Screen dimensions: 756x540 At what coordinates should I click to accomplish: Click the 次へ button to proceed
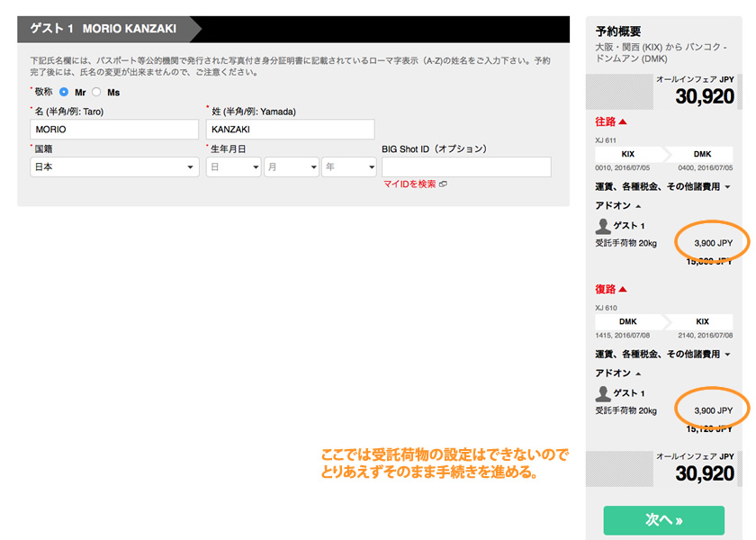coord(664,520)
